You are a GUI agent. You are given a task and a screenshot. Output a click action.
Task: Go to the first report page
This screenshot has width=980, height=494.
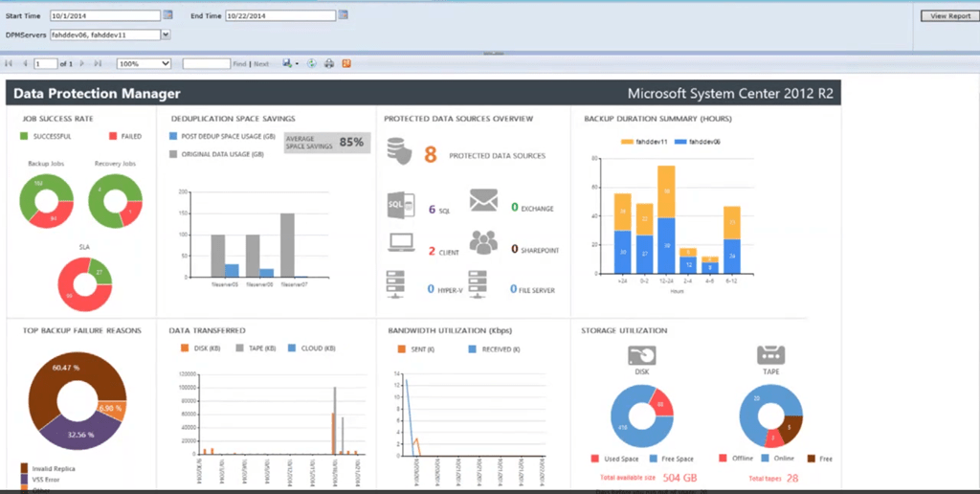[x=9, y=64]
